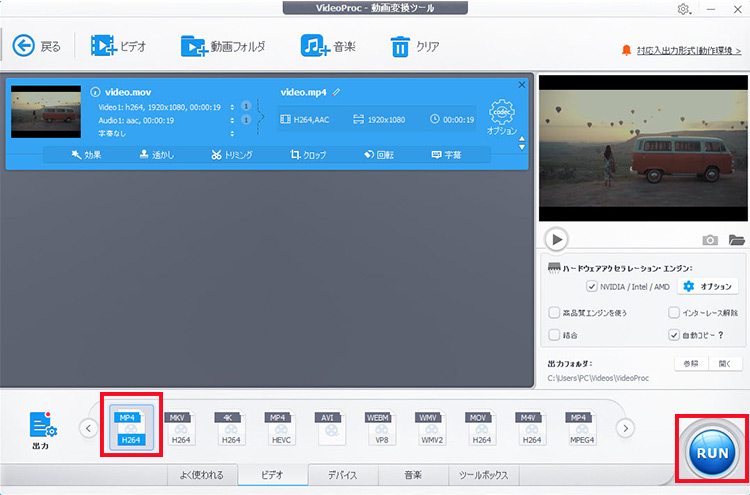
Task: Start conversion with RUN button
Action: coord(713,452)
